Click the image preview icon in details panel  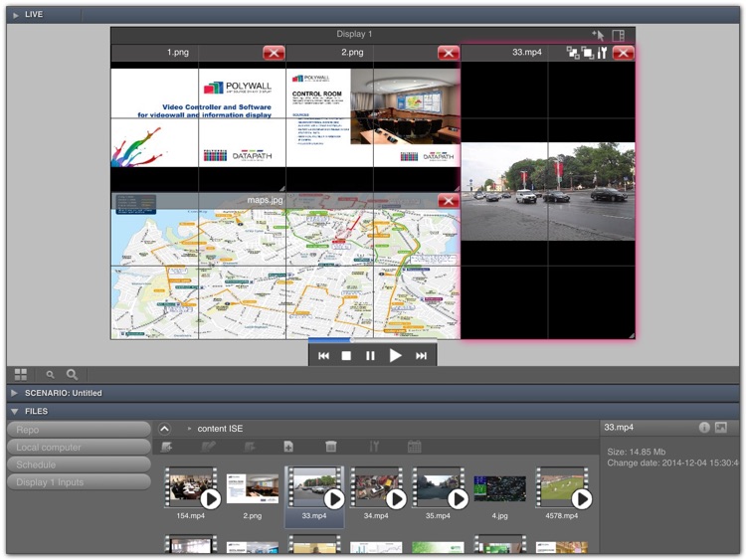coord(721,428)
